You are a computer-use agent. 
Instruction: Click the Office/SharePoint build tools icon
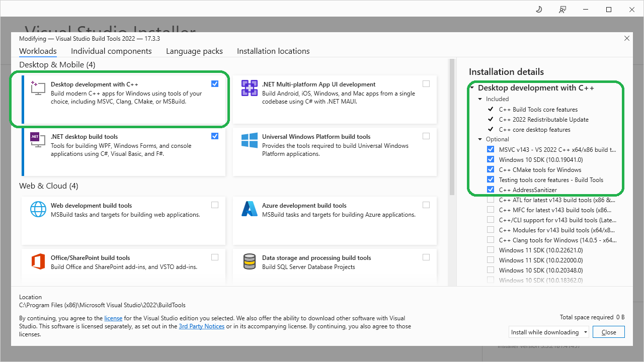click(38, 261)
